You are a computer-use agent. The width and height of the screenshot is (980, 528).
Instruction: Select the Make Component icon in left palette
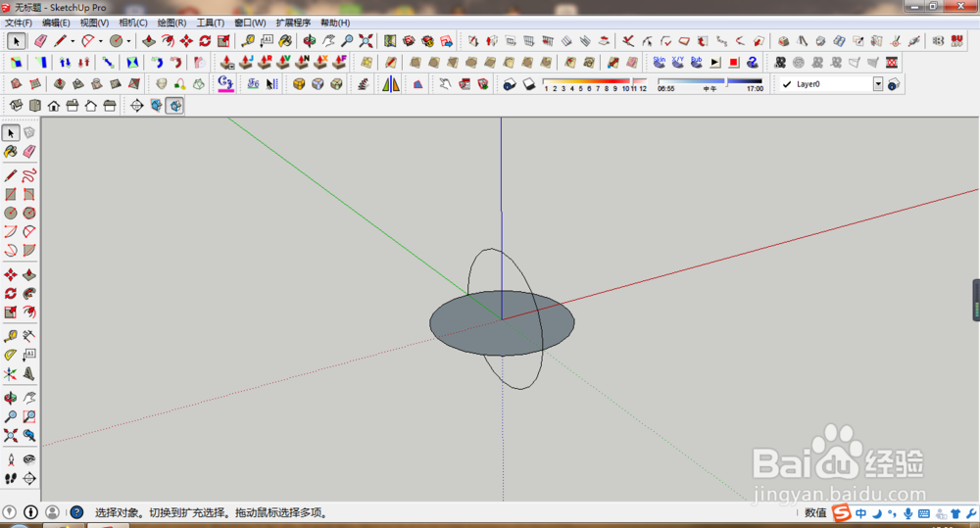(x=29, y=133)
